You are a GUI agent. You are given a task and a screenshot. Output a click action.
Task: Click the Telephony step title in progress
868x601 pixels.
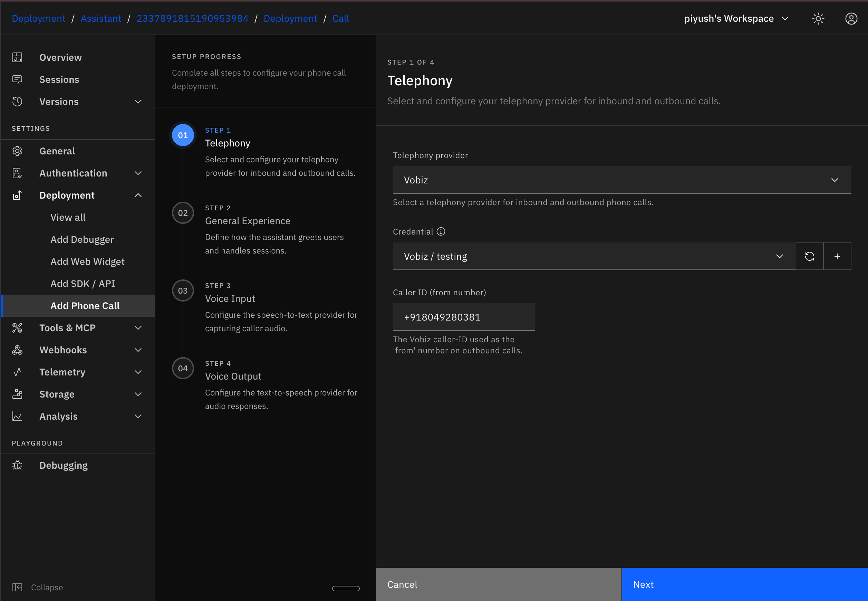click(x=228, y=143)
